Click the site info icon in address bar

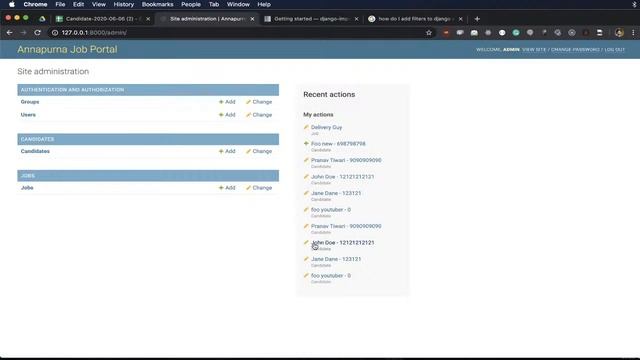[55, 33]
